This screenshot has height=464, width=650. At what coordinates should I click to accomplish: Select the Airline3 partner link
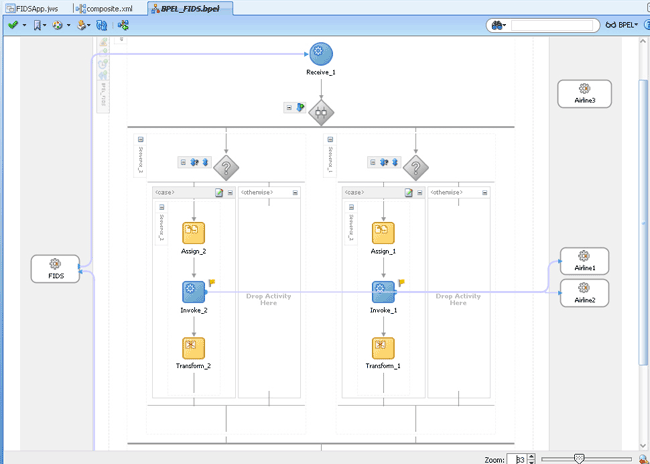click(x=585, y=94)
